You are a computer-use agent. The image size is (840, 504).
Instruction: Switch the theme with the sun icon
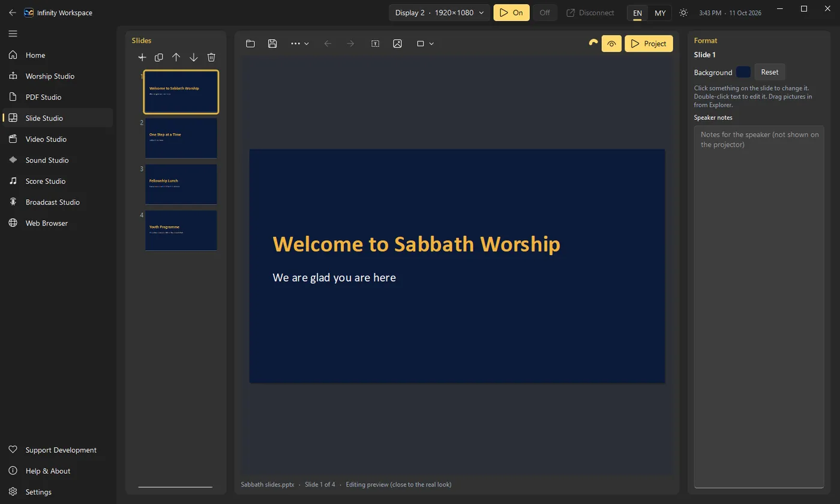(x=683, y=13)
